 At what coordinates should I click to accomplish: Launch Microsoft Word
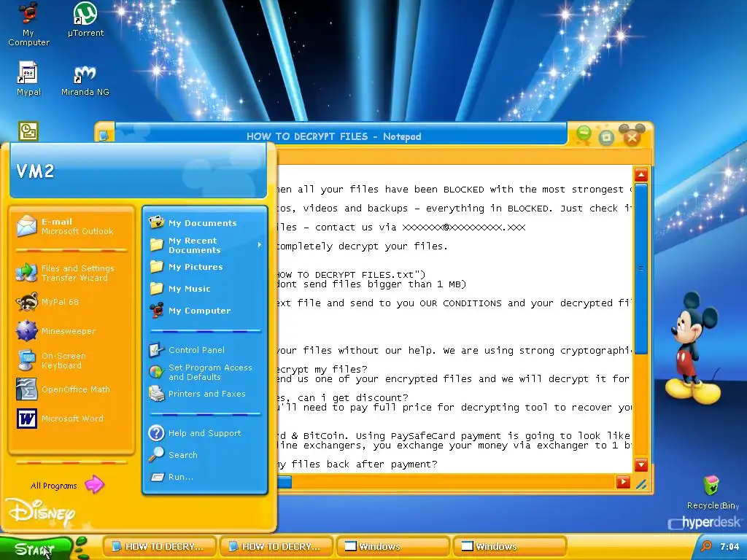[71, 419]
